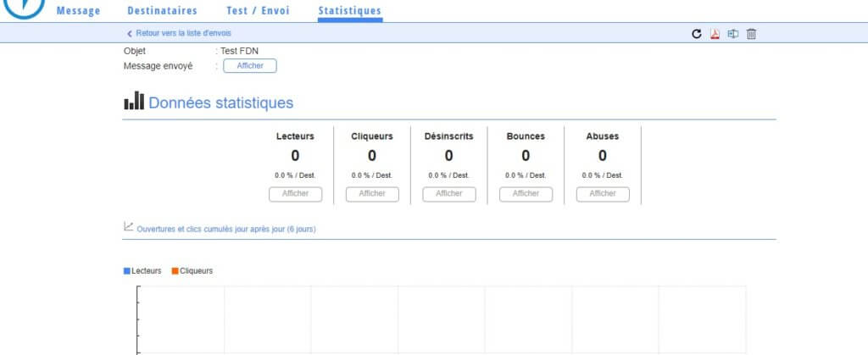Toggle the blue Lecteurs legend swatch
This screenshot has width=868, height=355.
(x=127, y=271)
